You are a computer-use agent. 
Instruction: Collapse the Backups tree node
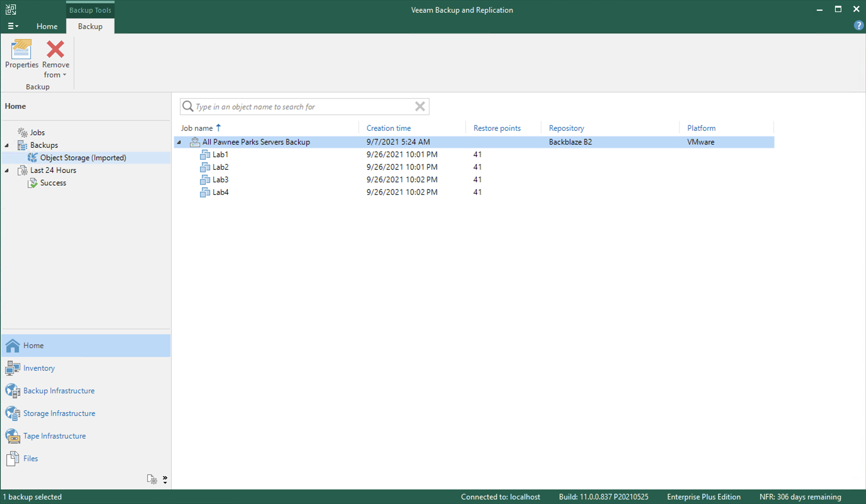(7, 145)
